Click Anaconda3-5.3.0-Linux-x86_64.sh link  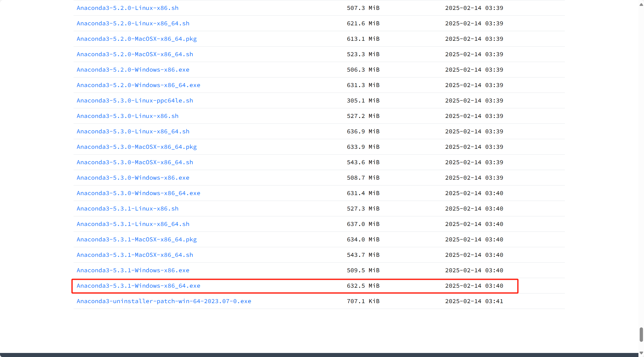pos(133,131)
